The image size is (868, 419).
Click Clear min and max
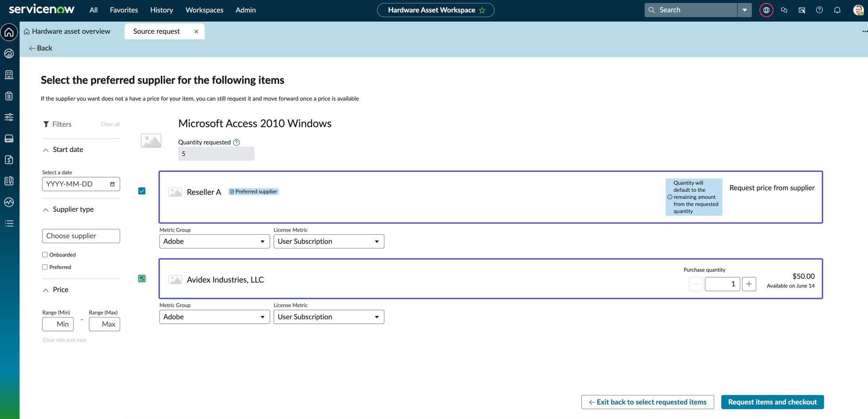[x=65, y=340]
